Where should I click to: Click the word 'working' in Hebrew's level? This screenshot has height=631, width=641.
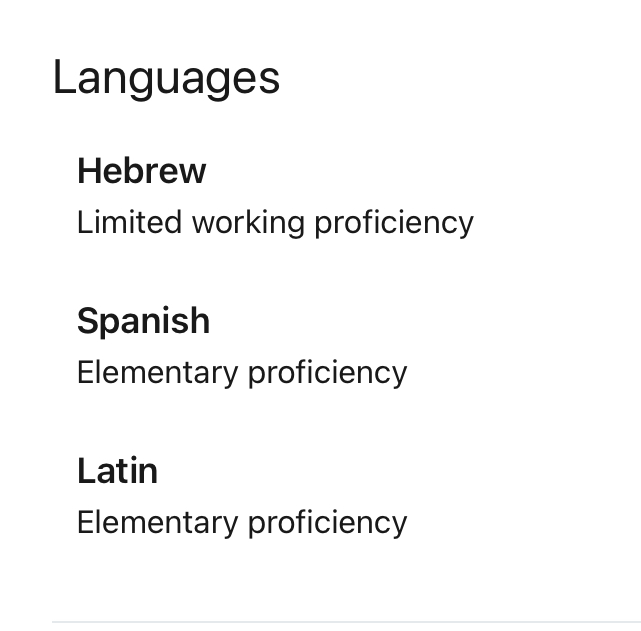coord(248,224)
